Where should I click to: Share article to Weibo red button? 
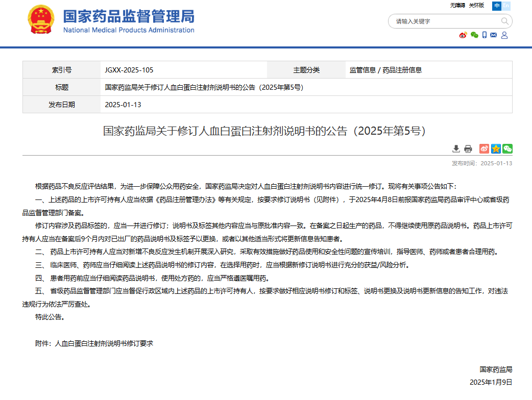(x=484, y=149)
